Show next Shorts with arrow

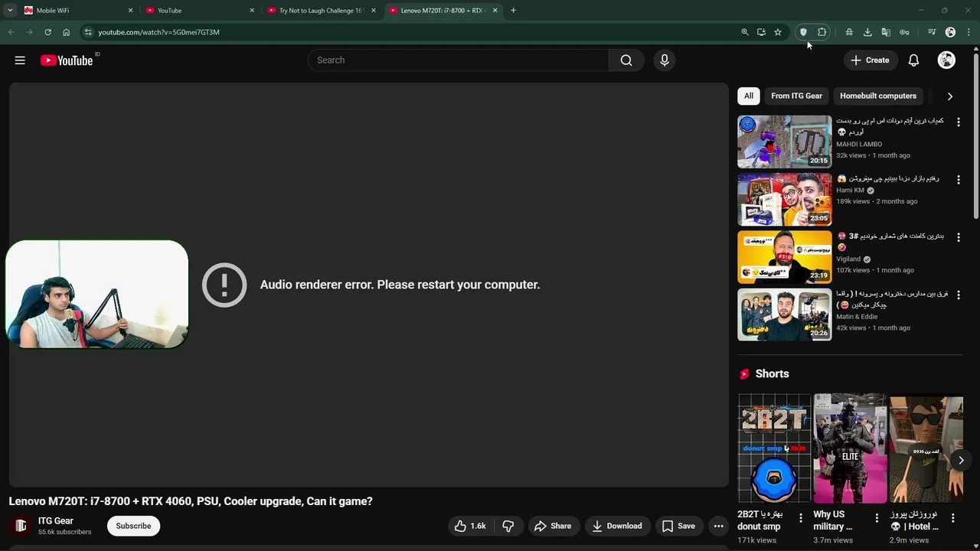coord(961,460)
